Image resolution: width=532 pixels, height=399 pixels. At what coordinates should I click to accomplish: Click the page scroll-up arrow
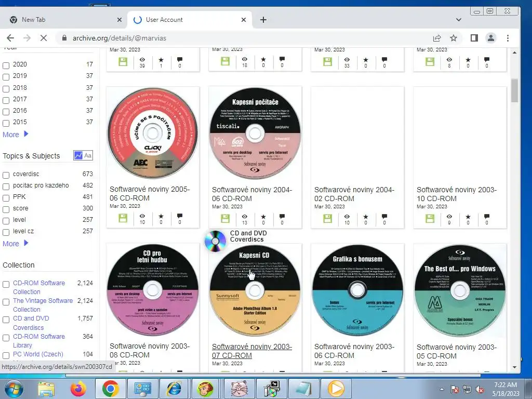(515, 52)
